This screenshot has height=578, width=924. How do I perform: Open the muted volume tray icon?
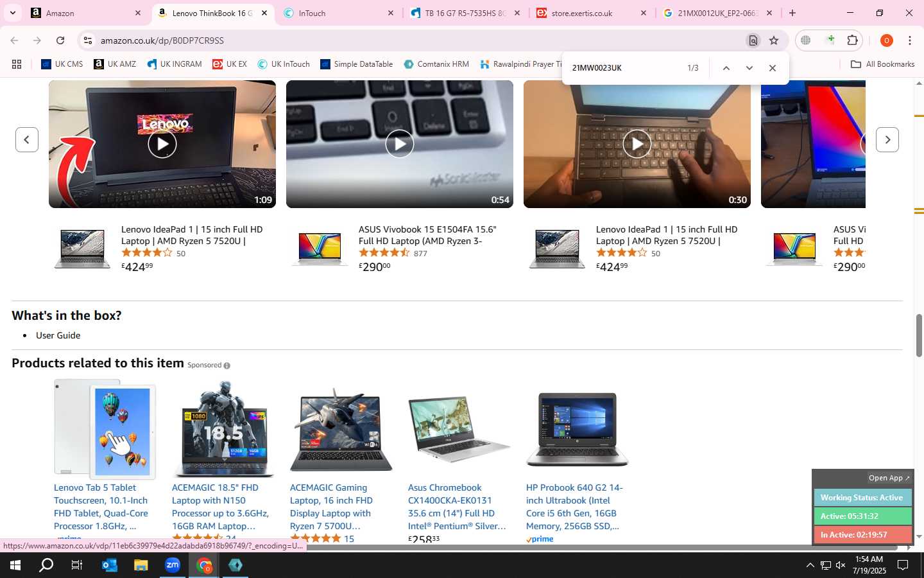point(841,565)
